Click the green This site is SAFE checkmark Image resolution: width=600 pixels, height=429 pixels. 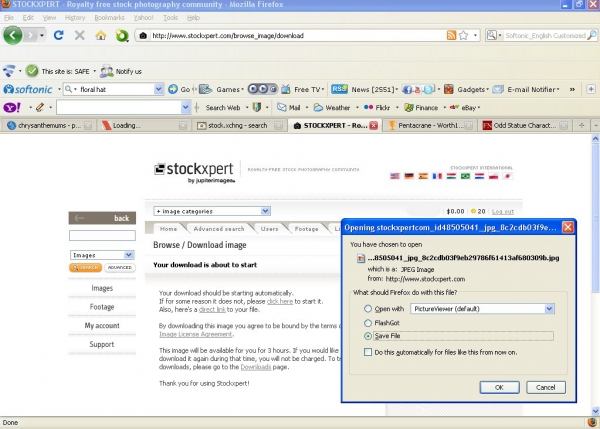click(x=32, y=71)
